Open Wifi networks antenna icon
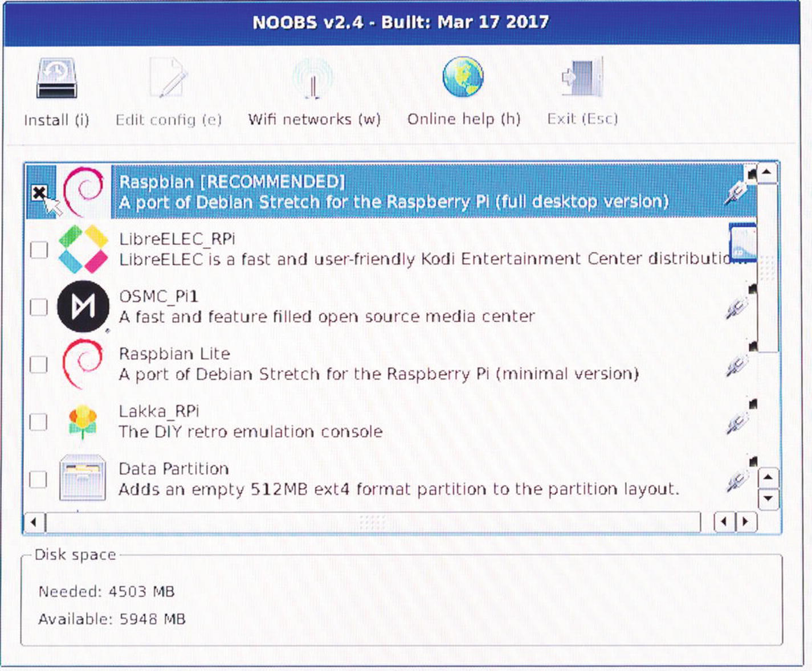Image resolution: width=812 pixels, height=671 pixels. [x=313, y=78]
